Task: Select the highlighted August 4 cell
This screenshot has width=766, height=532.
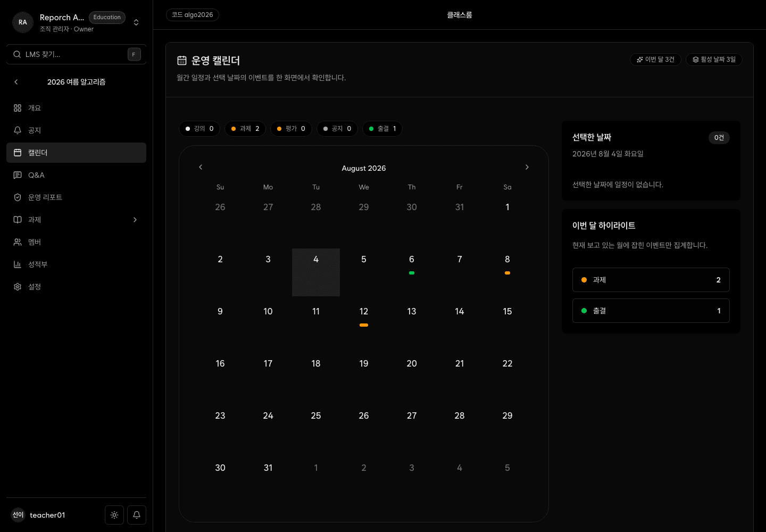Action: pyautogui.click(x=316, y=272)
